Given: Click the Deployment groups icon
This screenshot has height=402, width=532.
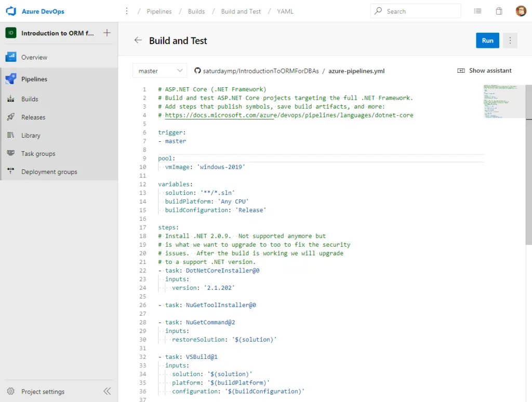Looking at the screenshot, I should point(11,171).
